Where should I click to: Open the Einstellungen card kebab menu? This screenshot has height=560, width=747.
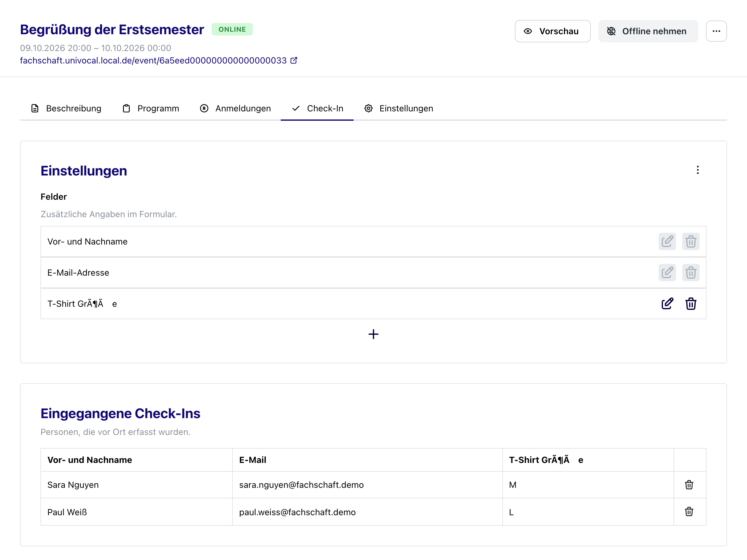[x=698, y=170]
